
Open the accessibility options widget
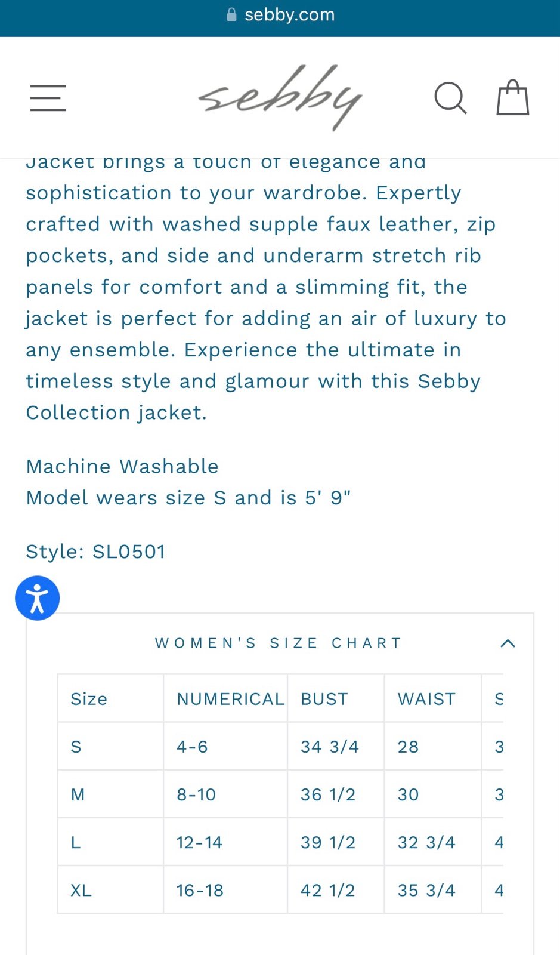[37, 598]
